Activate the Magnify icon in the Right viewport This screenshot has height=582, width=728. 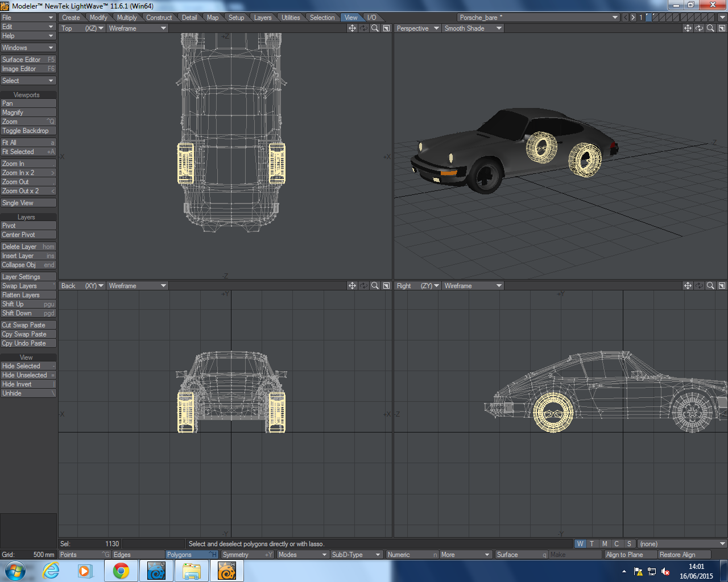[710, 285]
